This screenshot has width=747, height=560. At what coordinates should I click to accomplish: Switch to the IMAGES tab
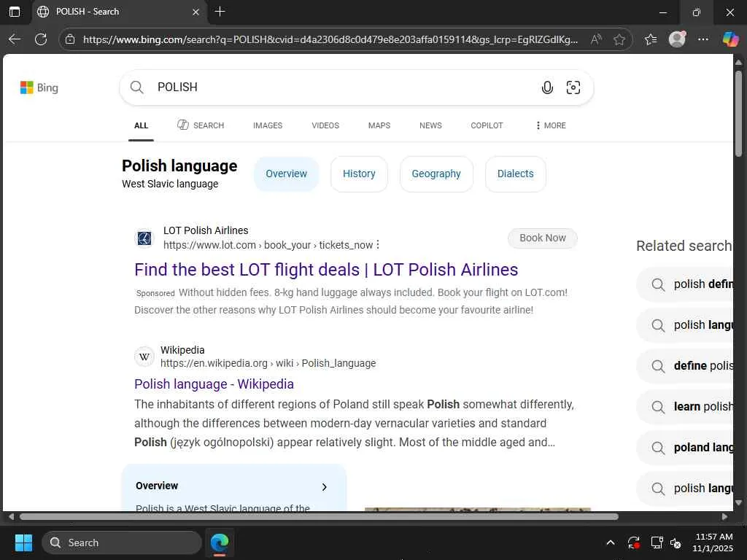tap(268, 125)
